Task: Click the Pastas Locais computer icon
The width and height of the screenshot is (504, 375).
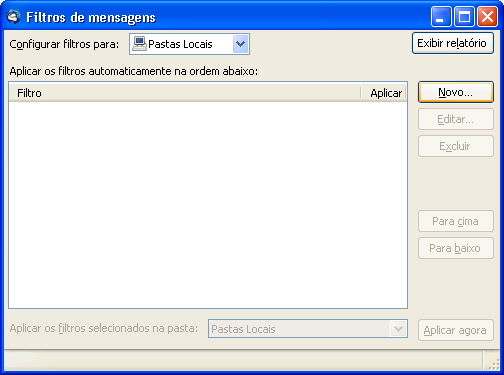Action: click(139, 44)
